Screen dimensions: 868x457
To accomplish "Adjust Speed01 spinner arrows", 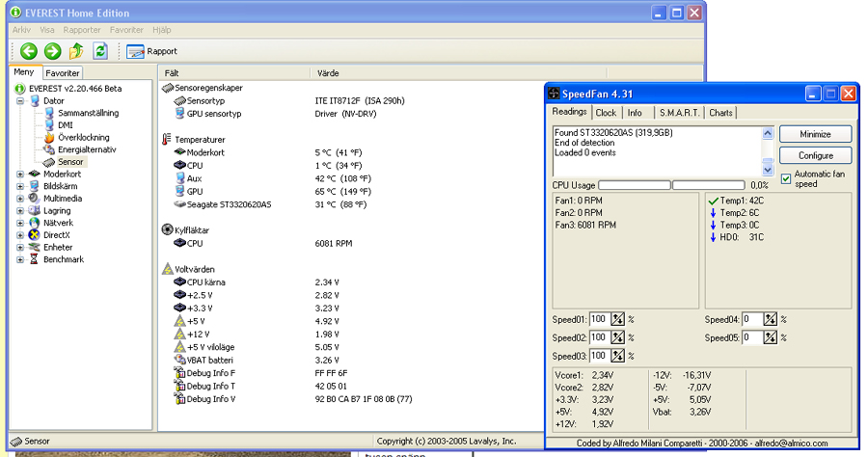I will point(618,319).
